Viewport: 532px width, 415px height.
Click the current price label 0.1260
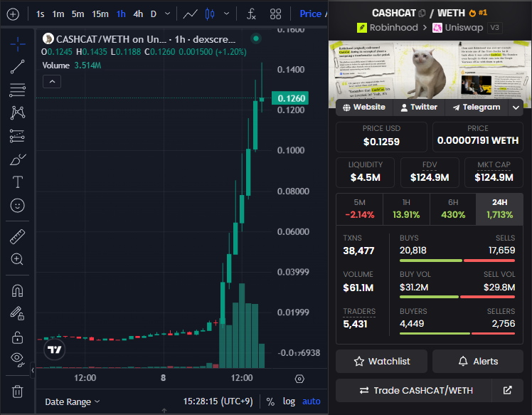pyautogui.click(x=290, y=98)
